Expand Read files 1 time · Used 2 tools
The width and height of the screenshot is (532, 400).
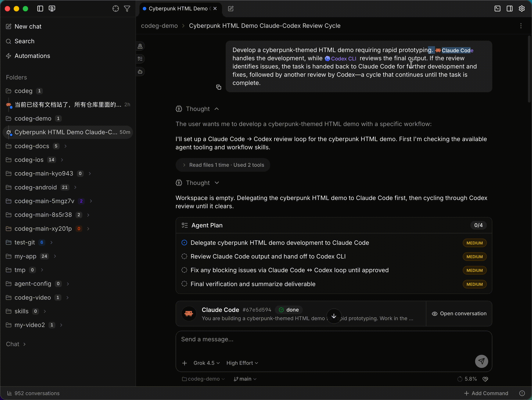223,165
